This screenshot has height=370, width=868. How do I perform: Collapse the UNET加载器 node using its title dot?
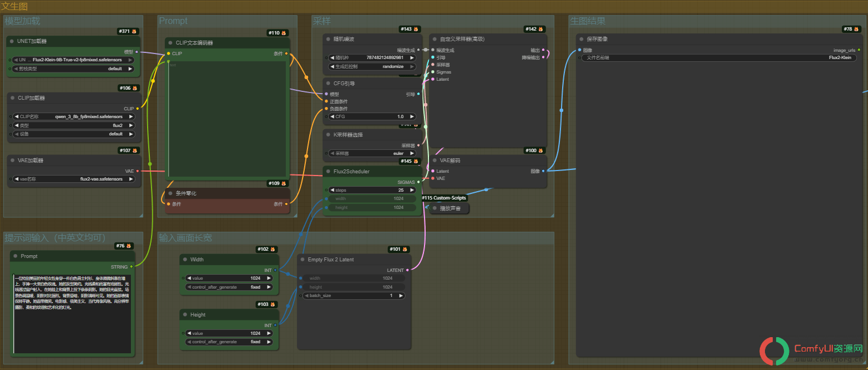coord(12,41)
